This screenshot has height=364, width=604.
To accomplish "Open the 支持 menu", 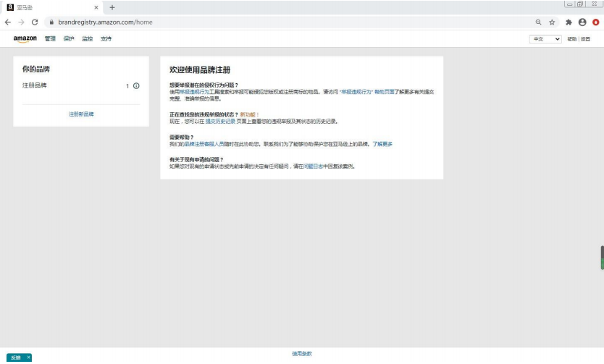I will [x=106, y=39].
